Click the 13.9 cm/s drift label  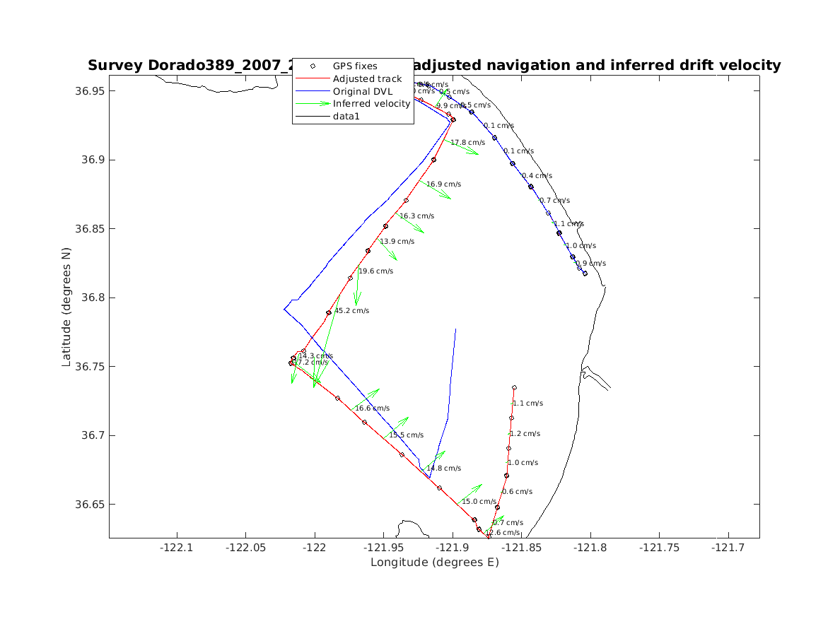coord(397,242)
